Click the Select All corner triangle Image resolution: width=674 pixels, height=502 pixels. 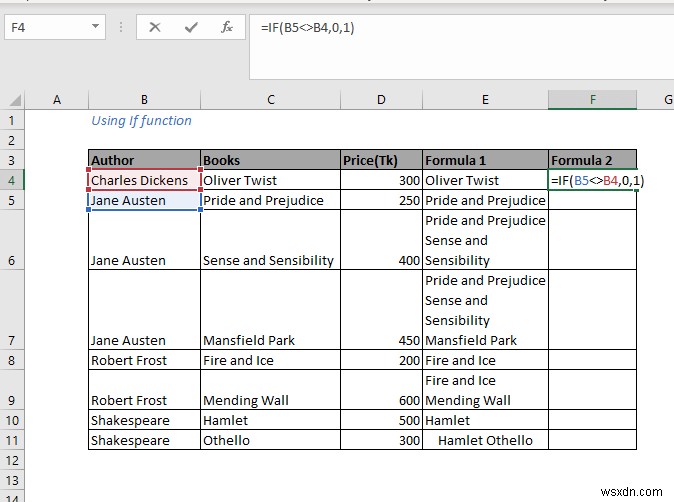[x=15, y=100]
